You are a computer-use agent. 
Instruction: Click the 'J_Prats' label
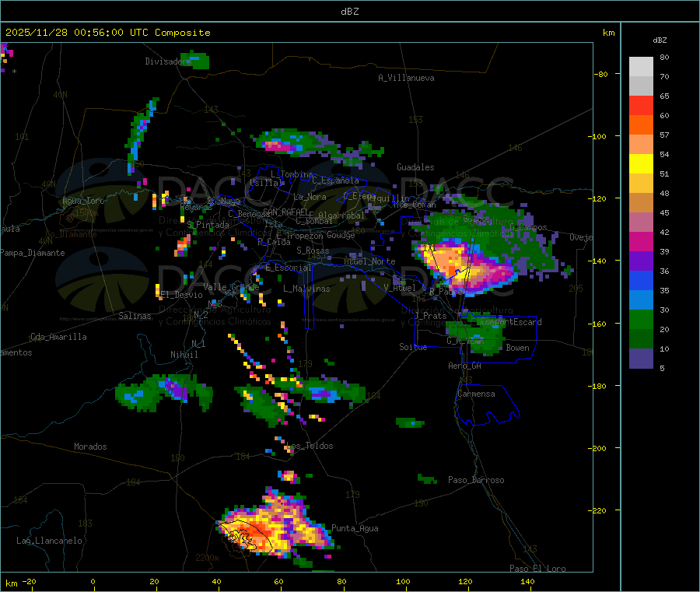pyautogui.click(x=430, y=316)
